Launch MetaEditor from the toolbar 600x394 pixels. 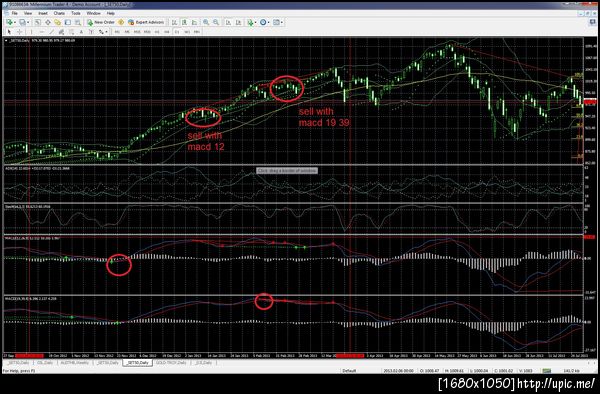[x=121, y=22]
